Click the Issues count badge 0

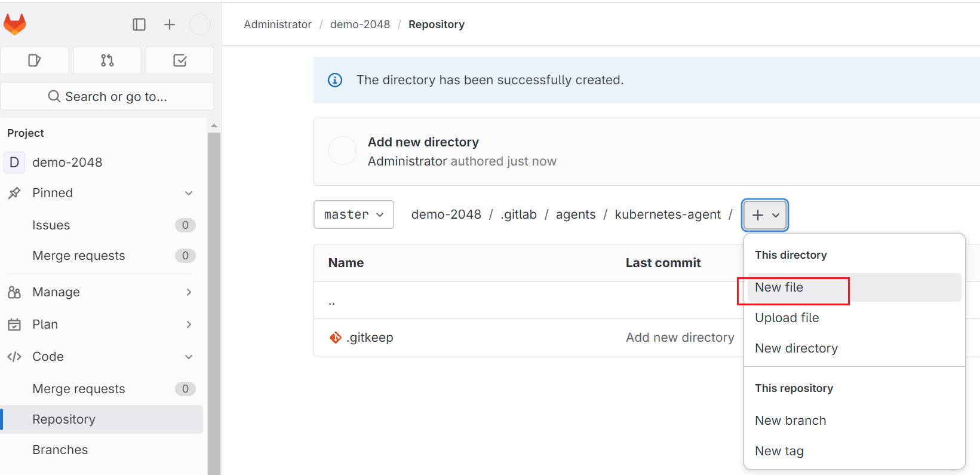(185, 225)
